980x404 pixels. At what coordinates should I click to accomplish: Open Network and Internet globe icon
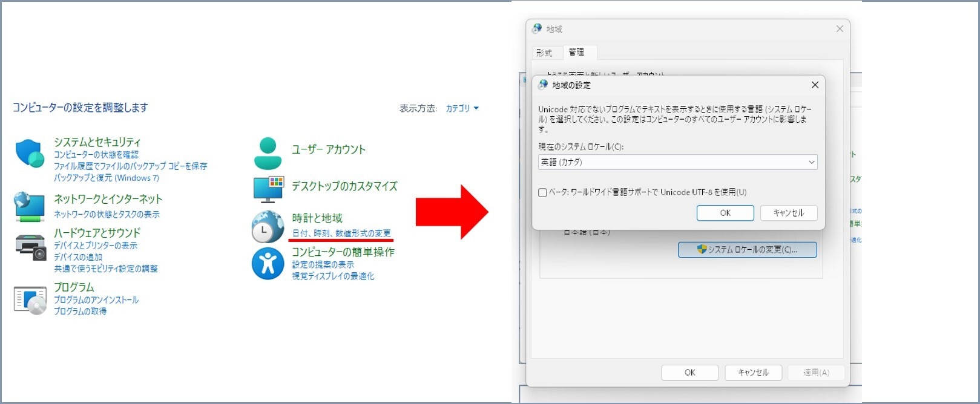click(29, 207)
